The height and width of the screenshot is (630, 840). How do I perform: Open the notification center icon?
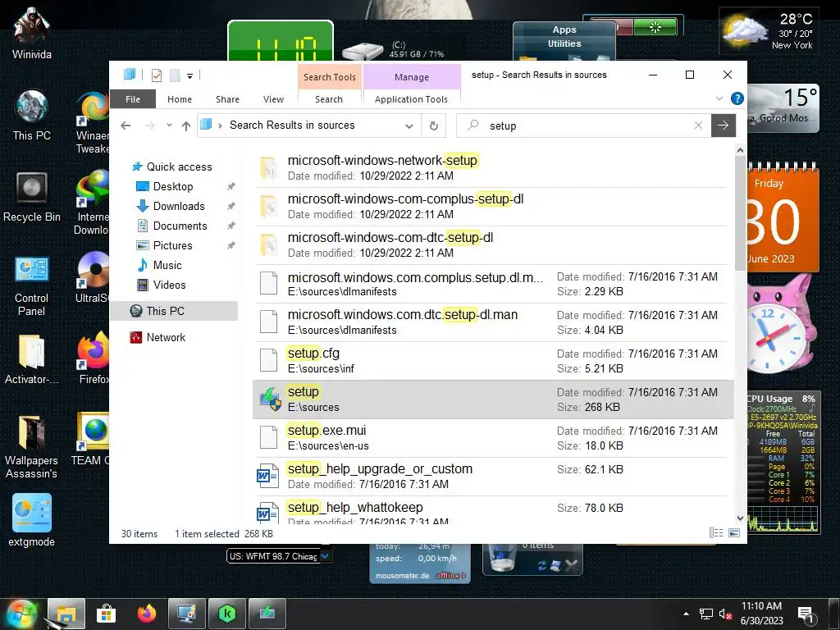coord(806,615)
